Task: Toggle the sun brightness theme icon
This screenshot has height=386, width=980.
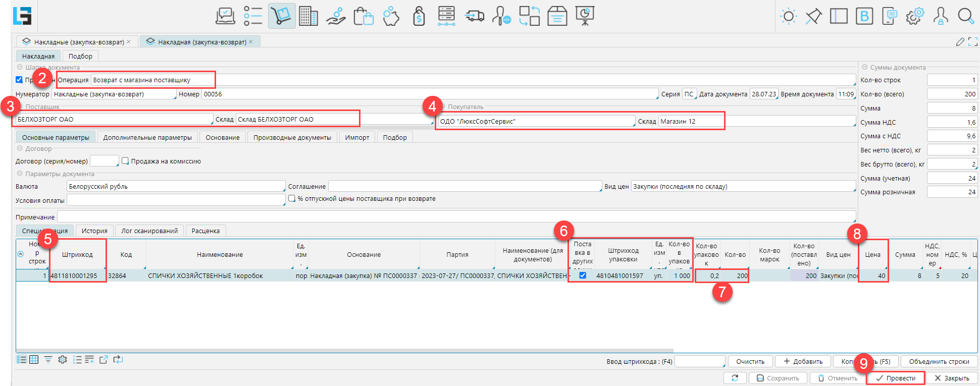Action: click(788, 16)
